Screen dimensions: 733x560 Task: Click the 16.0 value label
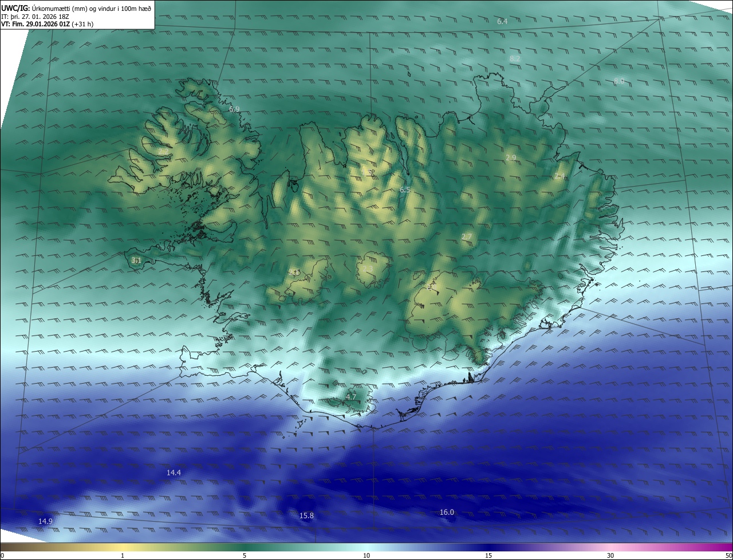pyautogui.click(x=447, y=512)
